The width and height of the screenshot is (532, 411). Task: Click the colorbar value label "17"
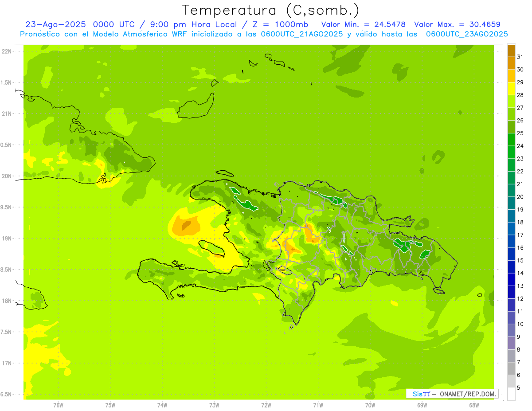520,235
